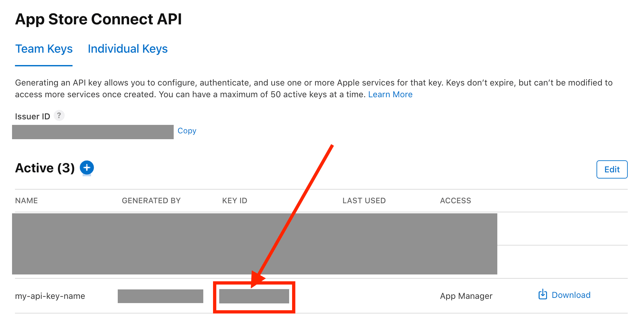The width and height of the screenshot is (644, 333).
Task: Click the KEY ID column header
Action: click(x=235, y=201)
